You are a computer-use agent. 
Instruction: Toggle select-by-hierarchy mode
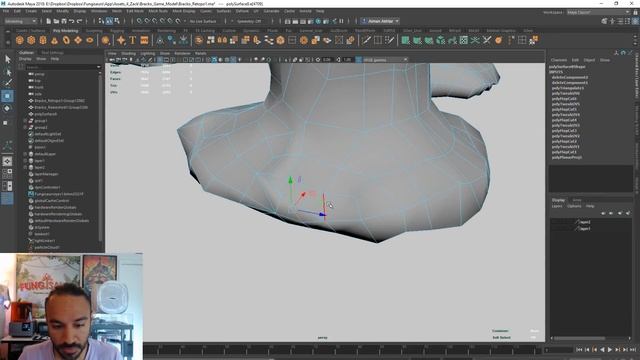(102, 21)
